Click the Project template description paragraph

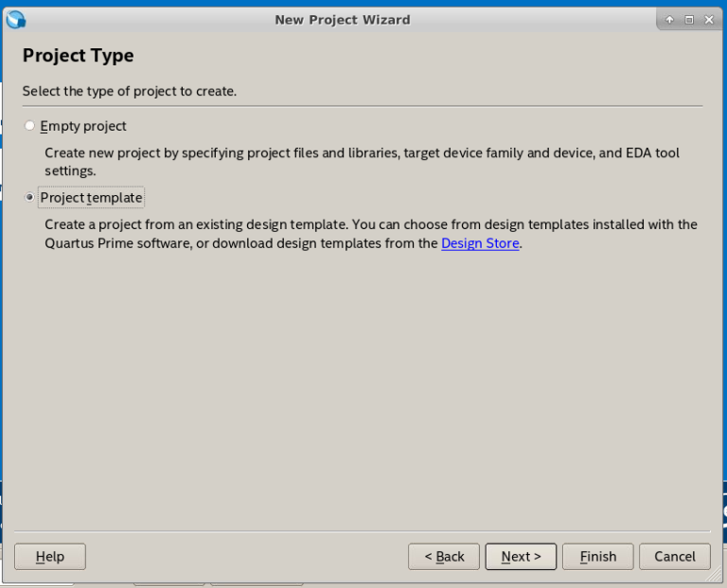coord(370,234)
